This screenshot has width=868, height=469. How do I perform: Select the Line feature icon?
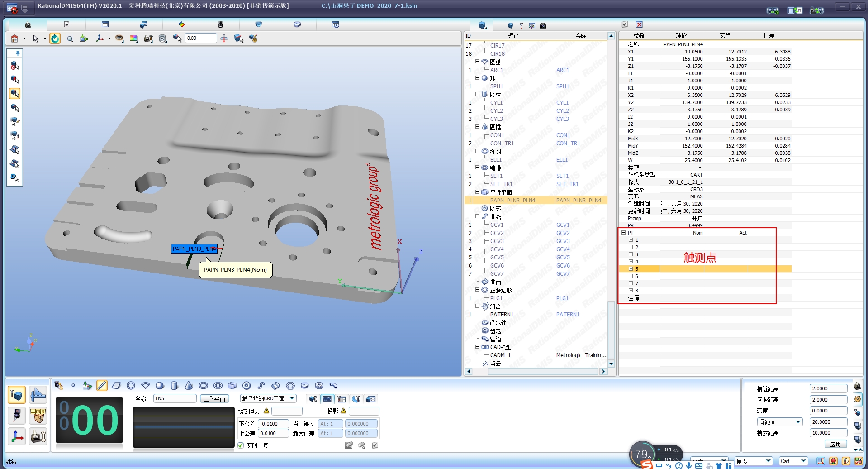(x=102, y=385)
